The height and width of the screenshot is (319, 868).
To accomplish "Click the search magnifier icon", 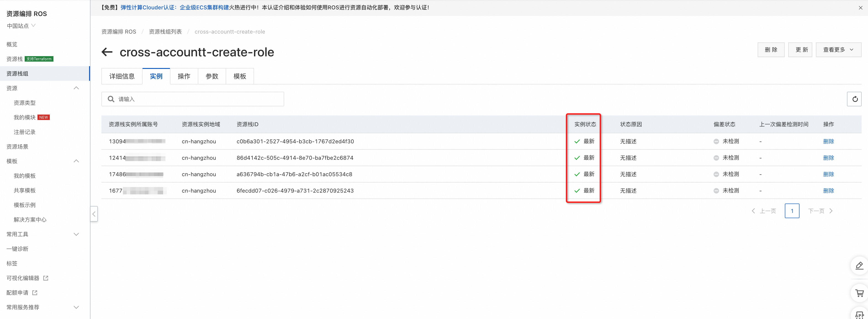I will point(111,99).
